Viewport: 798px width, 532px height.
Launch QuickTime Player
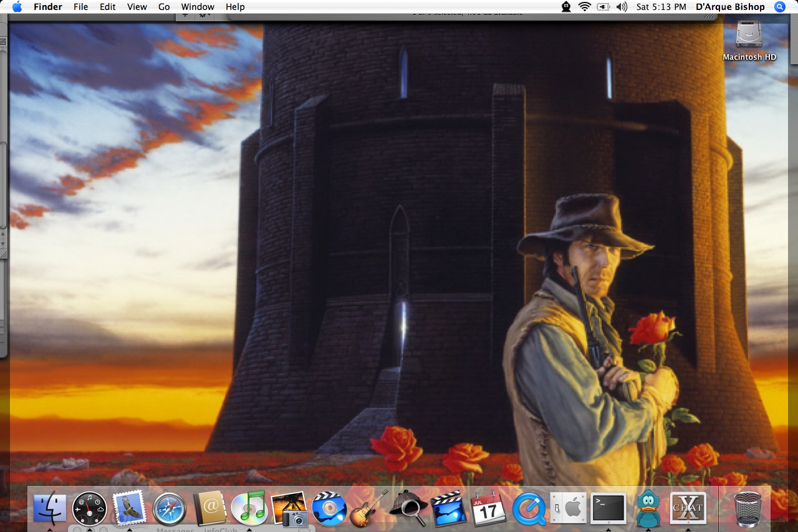point(529,509)
